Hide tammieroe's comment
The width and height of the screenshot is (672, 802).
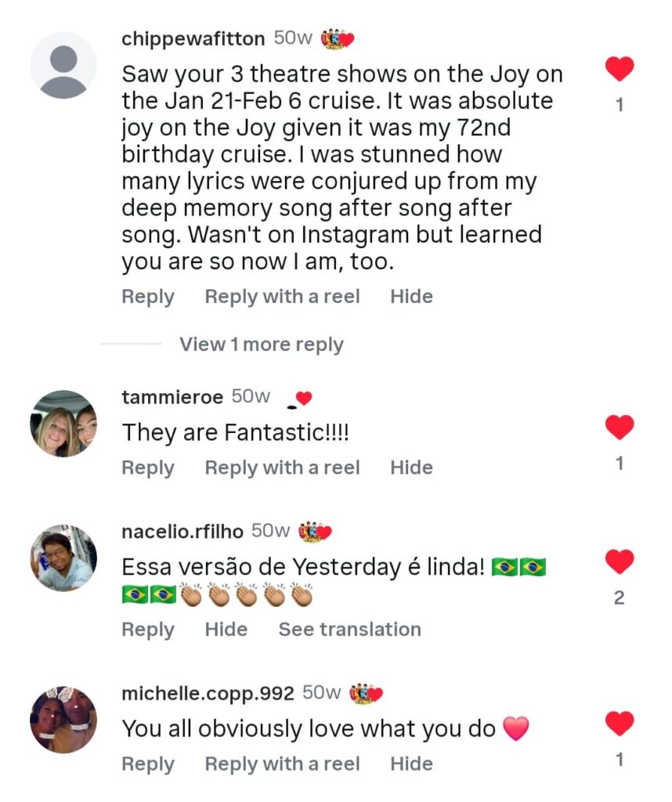click(411, 468)
